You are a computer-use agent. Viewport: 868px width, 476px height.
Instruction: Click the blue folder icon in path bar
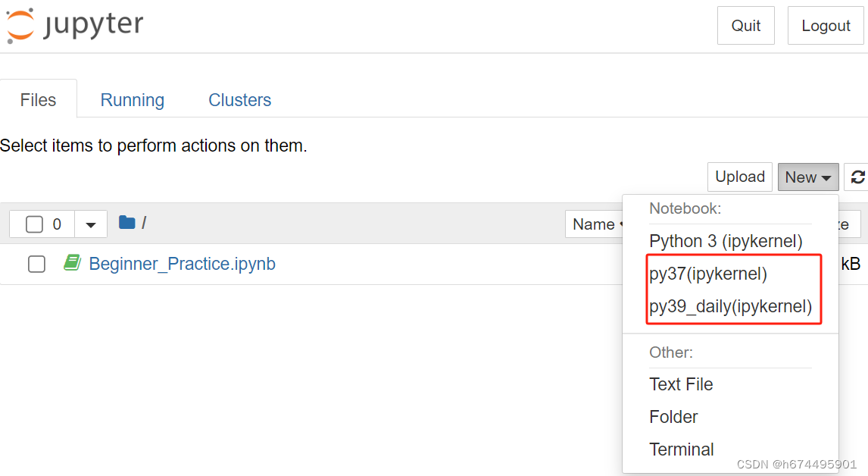pos(127,223)
